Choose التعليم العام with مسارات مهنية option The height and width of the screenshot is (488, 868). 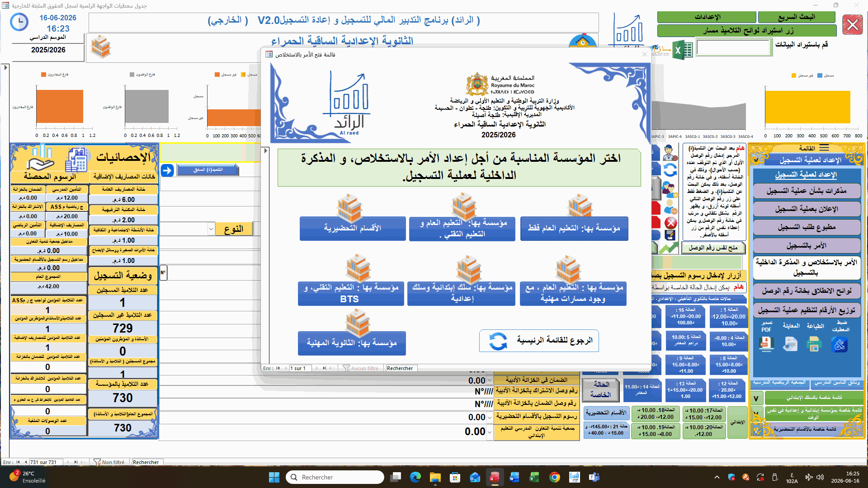coord(573,293)
